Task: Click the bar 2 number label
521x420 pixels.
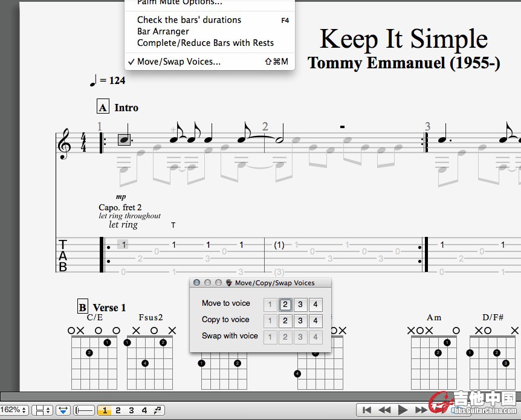Action: pyautogui.click(x=265, y=126)
